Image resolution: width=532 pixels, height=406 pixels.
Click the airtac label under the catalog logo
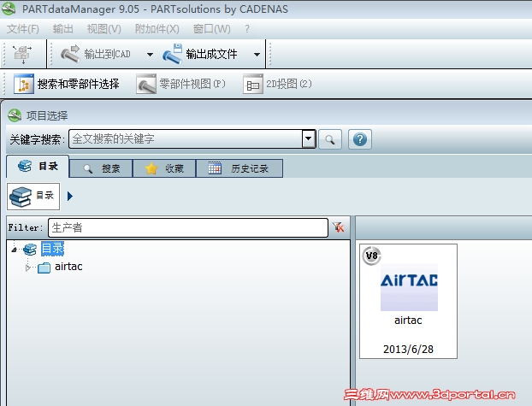[408, 321]
